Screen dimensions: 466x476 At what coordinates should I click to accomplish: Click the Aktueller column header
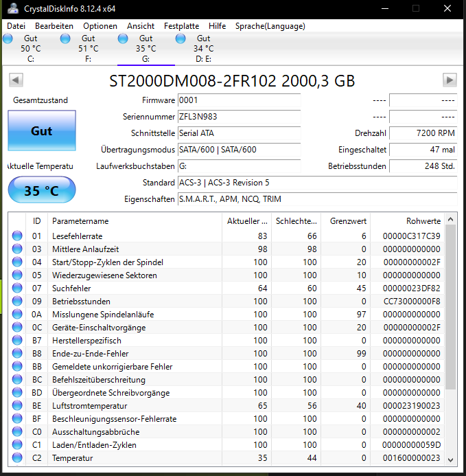(x=247, y=220)
